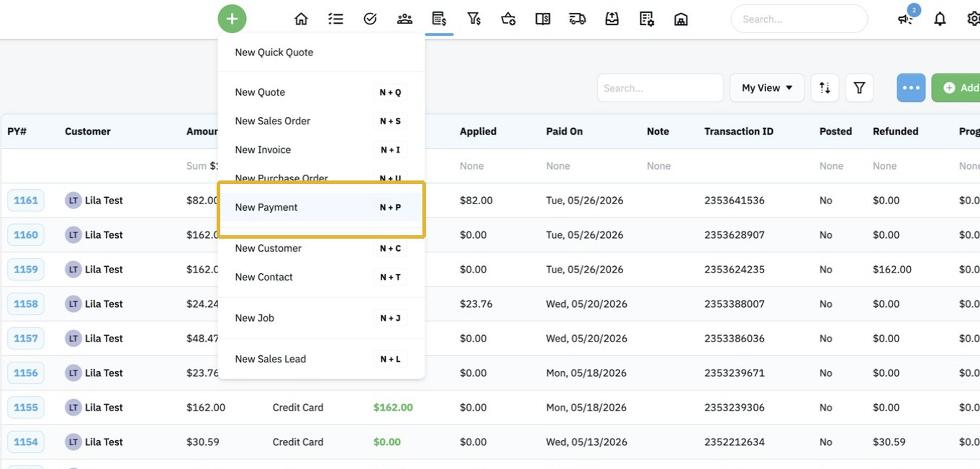This screenshot has height=469, width=980.
Task: Open payment 1154 link
Action: point(26,442)
